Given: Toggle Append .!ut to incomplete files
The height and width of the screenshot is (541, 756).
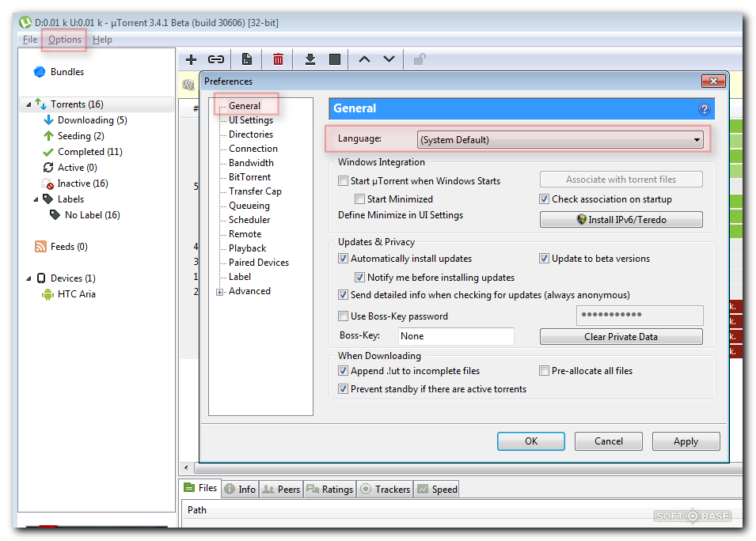Looking at the screenshot, I should [344, 371].
